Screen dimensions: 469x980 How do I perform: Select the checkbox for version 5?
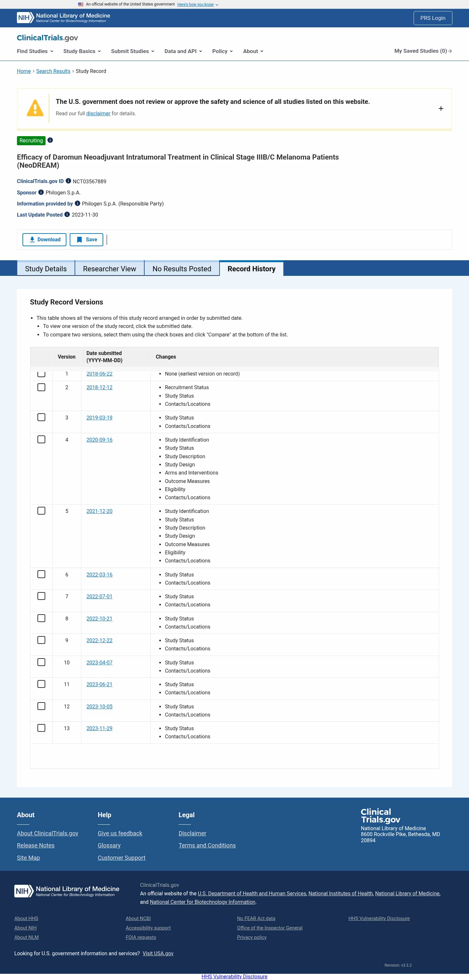41,511
